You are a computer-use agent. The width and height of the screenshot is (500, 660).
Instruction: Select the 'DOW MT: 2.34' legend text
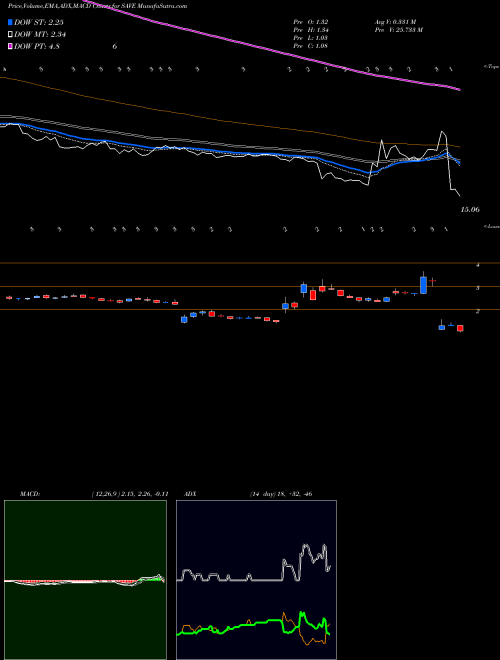click(40, 35)
